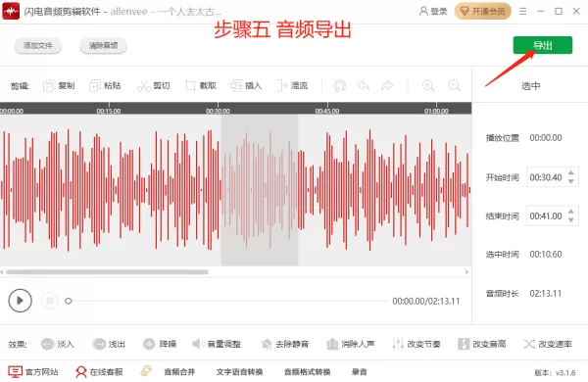The image size is (588, 382).
Task: Open the 改变音高 change pitch effect
Action: (x=482, y=344)
